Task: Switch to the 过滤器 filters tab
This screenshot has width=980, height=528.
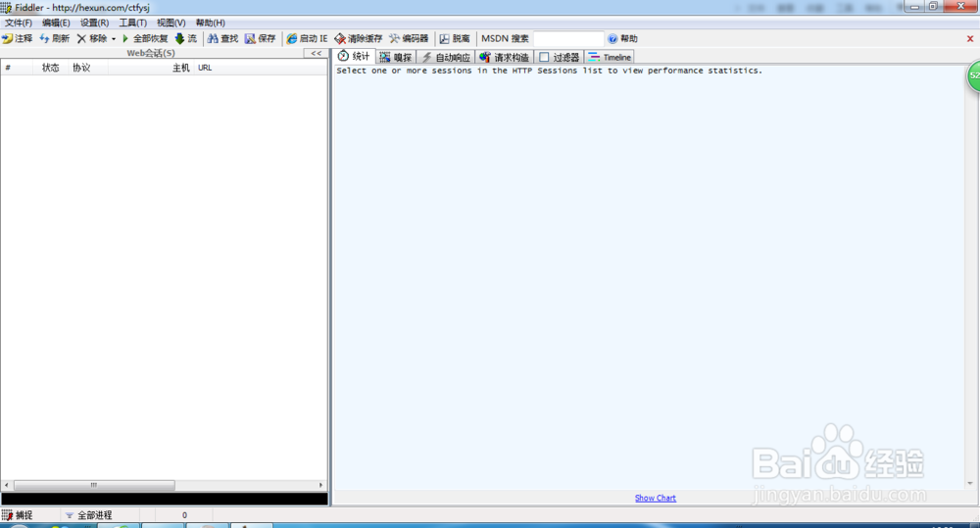Action: tap(560, 57)
